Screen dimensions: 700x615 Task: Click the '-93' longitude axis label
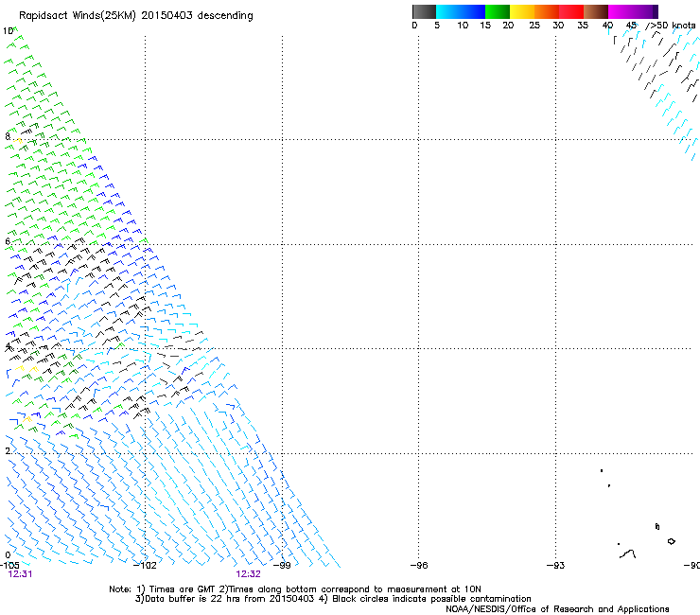[555, 565]
